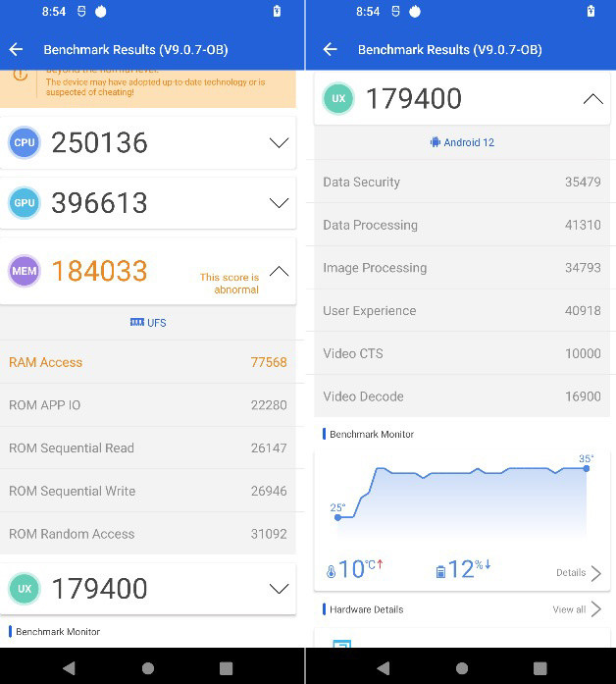Select the ROM APP IO row

click(x=148, y=405)
